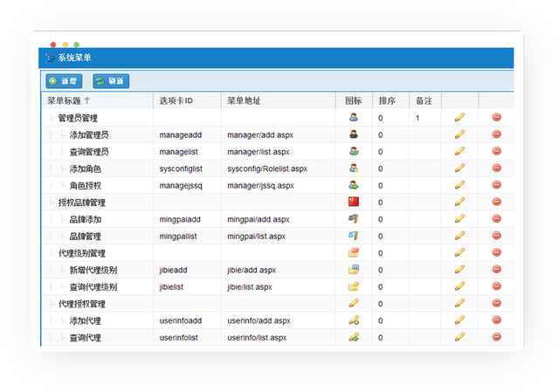Select the 查询管理员 tree item
559x392 pixels.
89,152
